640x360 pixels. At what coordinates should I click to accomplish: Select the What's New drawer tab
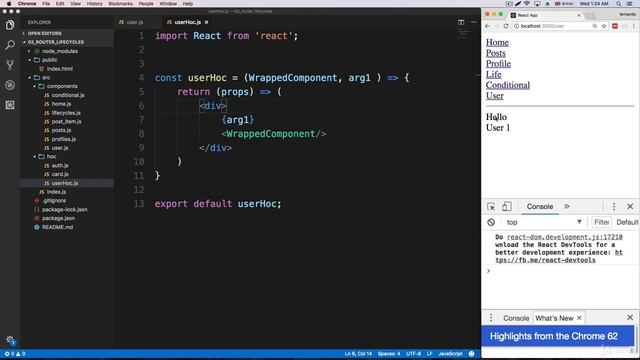[x=554, y=318]
